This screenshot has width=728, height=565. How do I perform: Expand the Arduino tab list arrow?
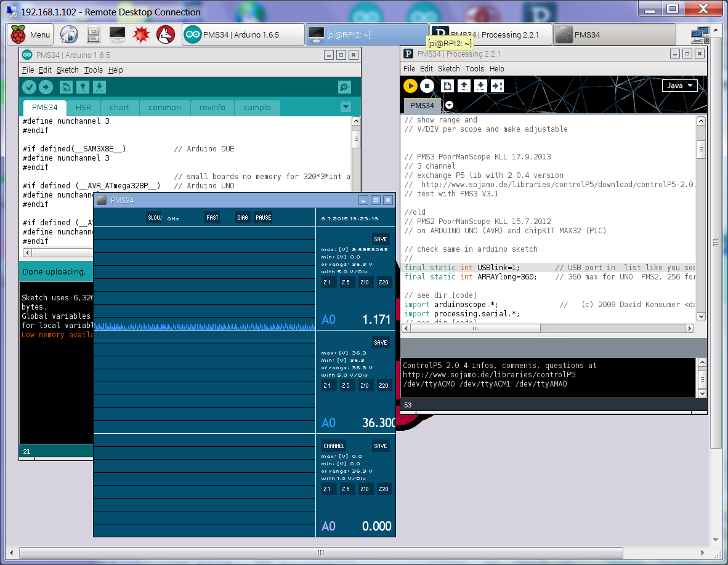point(345,107)
